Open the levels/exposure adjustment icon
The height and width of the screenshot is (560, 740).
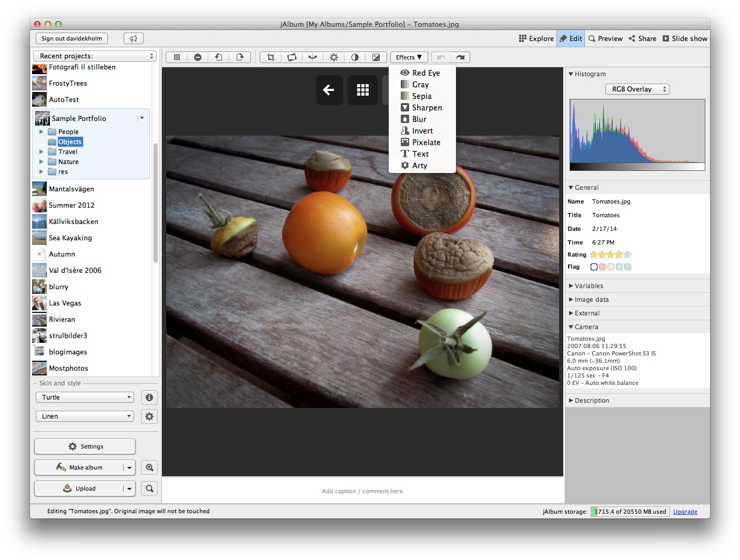click(376, 57)
